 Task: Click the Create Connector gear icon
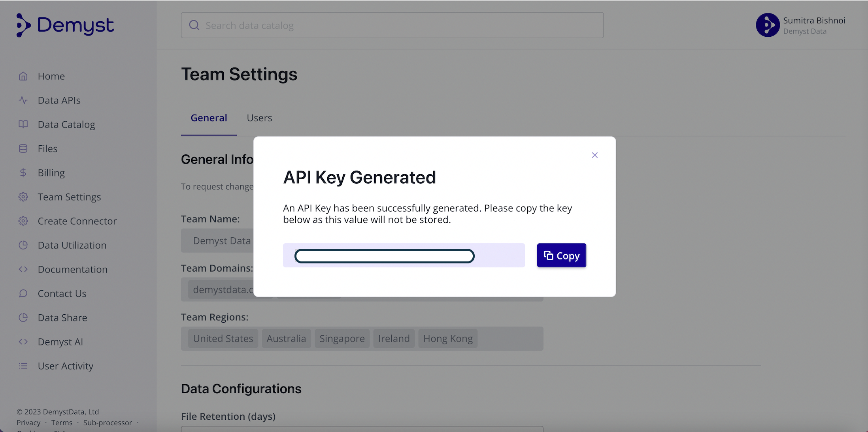click(23, 221)
